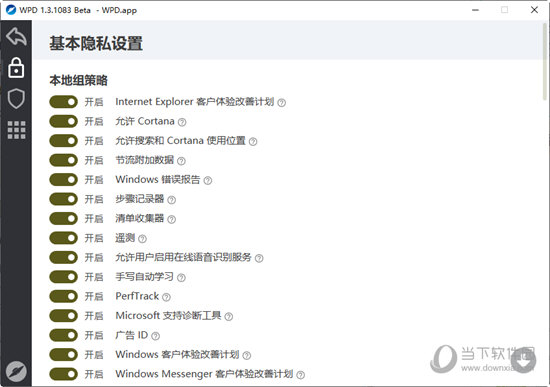Toggle 允许搜索和 Cortana 使用位置 switch
The width and height of the screenshot is (550, 387).
click(63, 141)
